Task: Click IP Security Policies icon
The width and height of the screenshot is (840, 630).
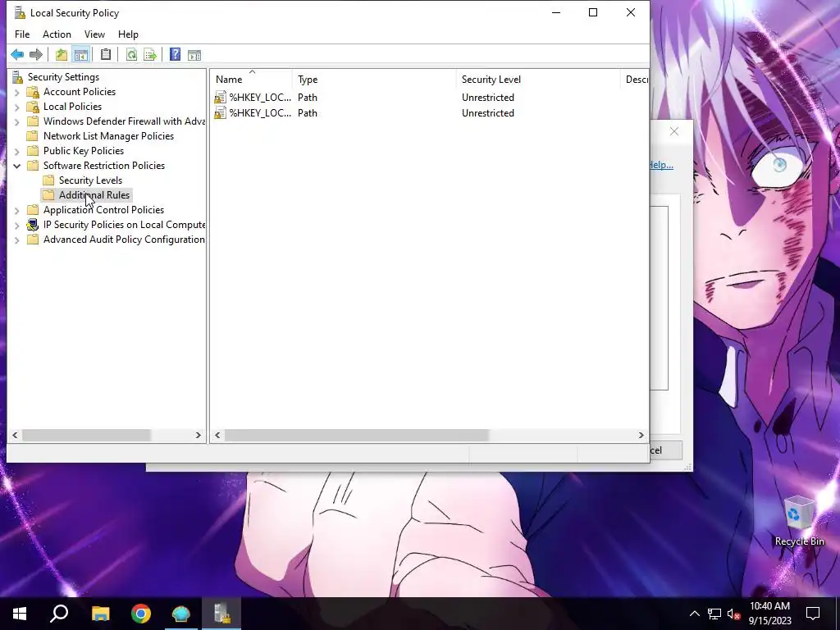Action: pyautogui.click(x=33, y=225)
